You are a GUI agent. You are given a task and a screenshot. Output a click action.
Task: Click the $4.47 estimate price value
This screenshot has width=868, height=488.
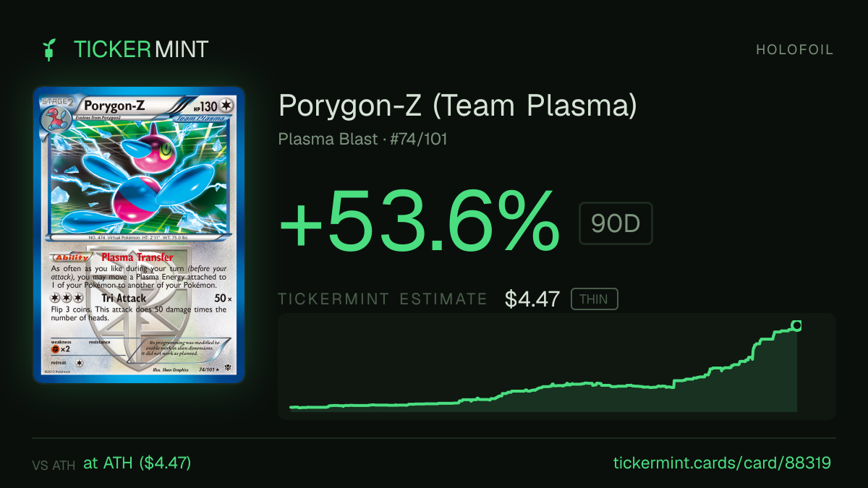click(x=532, y=299)
